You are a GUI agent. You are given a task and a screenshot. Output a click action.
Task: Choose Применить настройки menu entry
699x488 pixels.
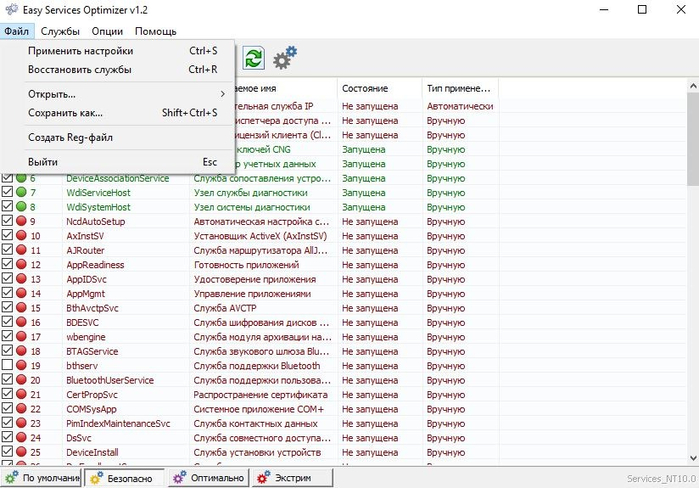click(117, 51)
